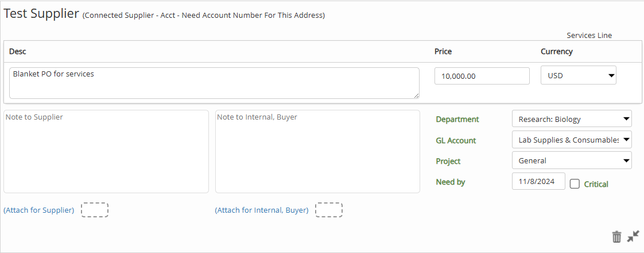Click the dashed supplier attachment drop box
Viewport: 644px width, 253px height.
pyautogui.click(x=95, y=210)
